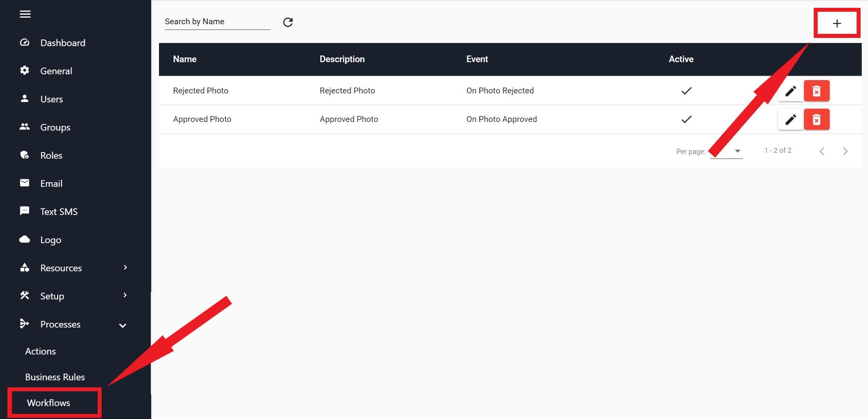
Task: Open the Business Rules submenu item
Action: [x=55, y=377]
